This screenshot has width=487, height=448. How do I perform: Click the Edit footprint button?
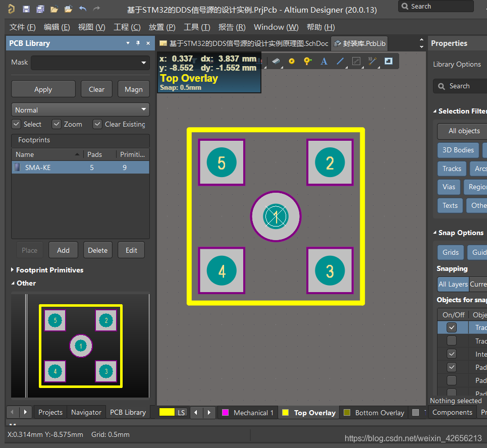pyautogui.click(x=131, y=250)
